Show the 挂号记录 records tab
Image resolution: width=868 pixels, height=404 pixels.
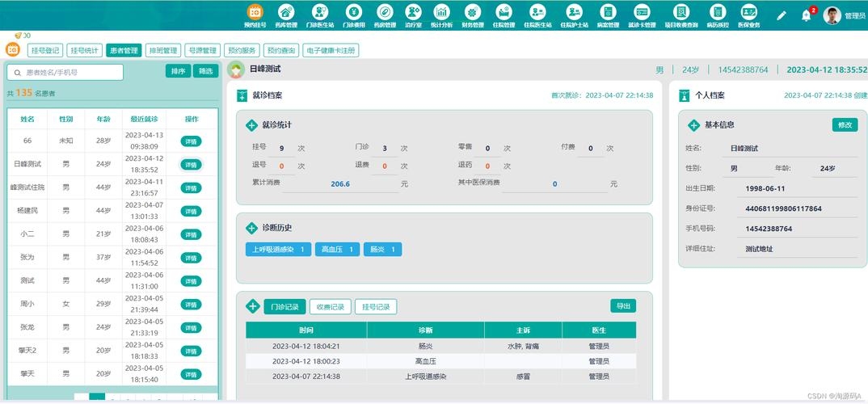(376, 306)
